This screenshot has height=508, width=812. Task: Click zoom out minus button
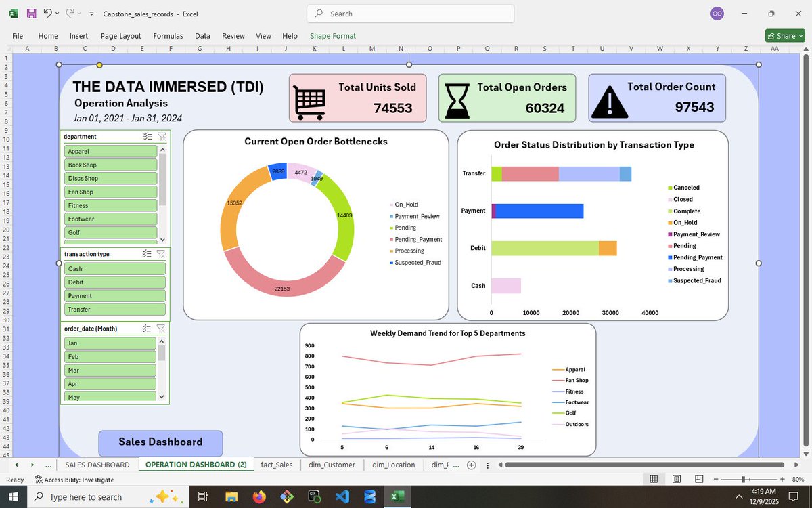717,480
